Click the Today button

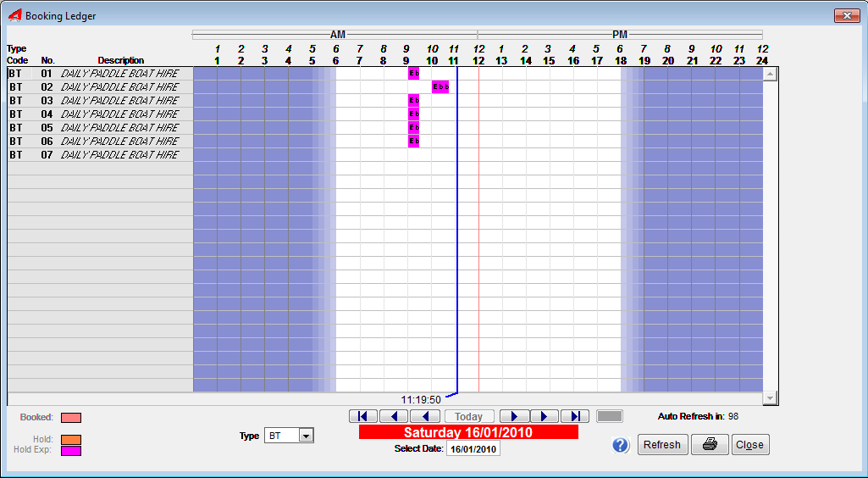tap(469, 416)
